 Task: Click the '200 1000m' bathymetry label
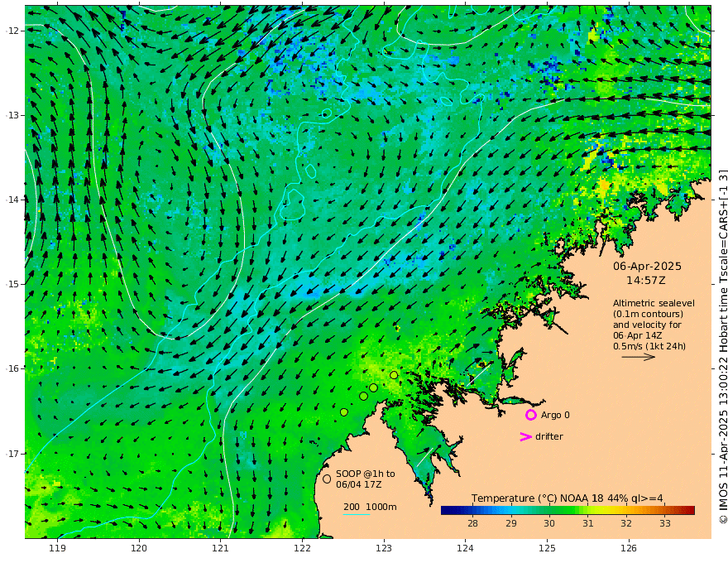pos(370,507)
